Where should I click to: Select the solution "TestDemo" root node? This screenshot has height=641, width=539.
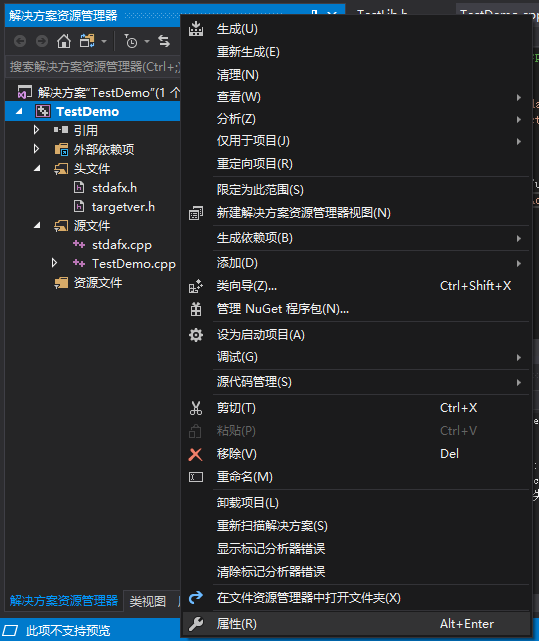pyautogui.click(x=98, y=93)
